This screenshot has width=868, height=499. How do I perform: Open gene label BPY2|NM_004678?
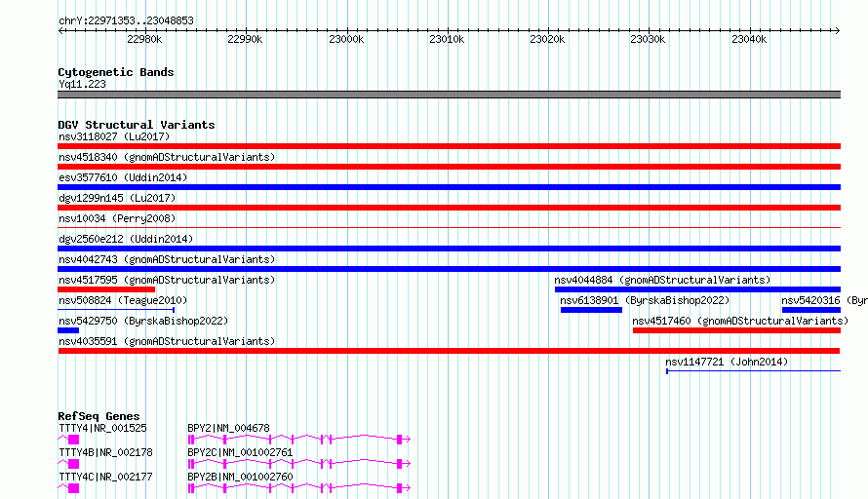[228, 428]
